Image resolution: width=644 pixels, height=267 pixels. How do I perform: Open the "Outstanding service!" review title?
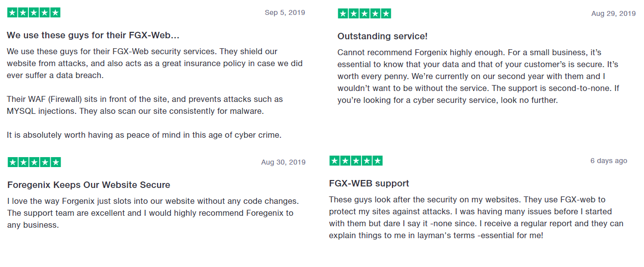(382, 36)
